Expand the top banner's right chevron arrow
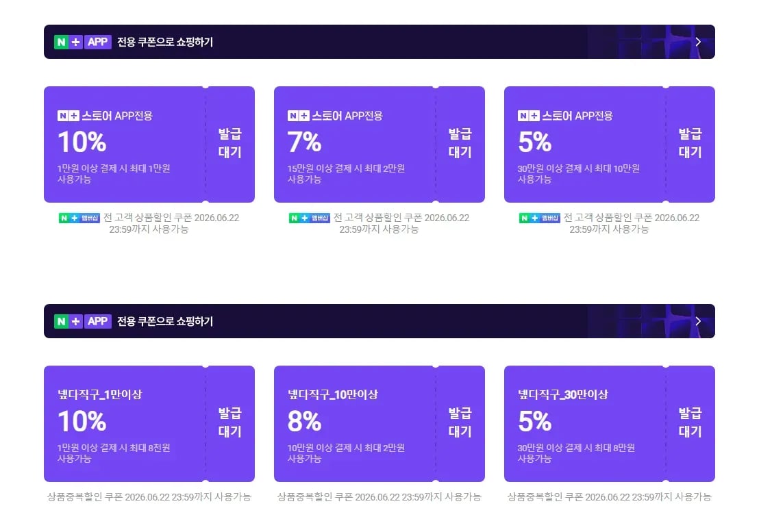Image resolution: width=772 pixels, height=532 pixels. (x=697, y=42)
